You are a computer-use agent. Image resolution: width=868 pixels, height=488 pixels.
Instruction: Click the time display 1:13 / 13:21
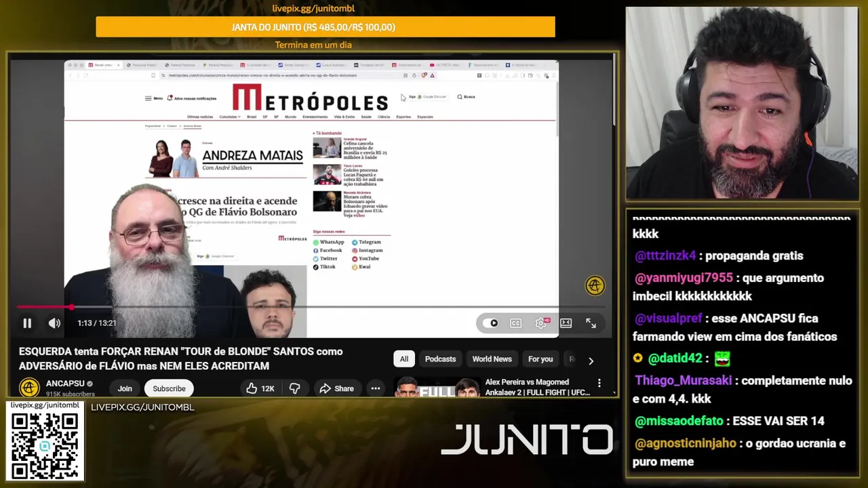[96, 323]
